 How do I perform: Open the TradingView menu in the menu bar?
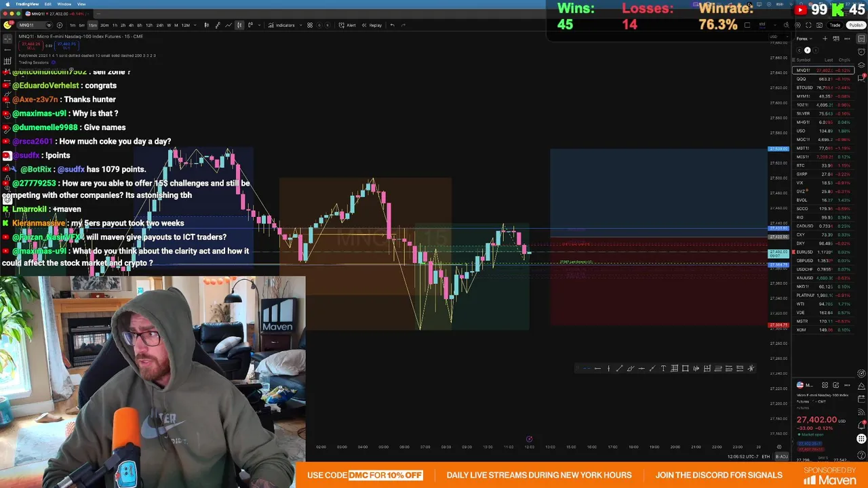27,4
